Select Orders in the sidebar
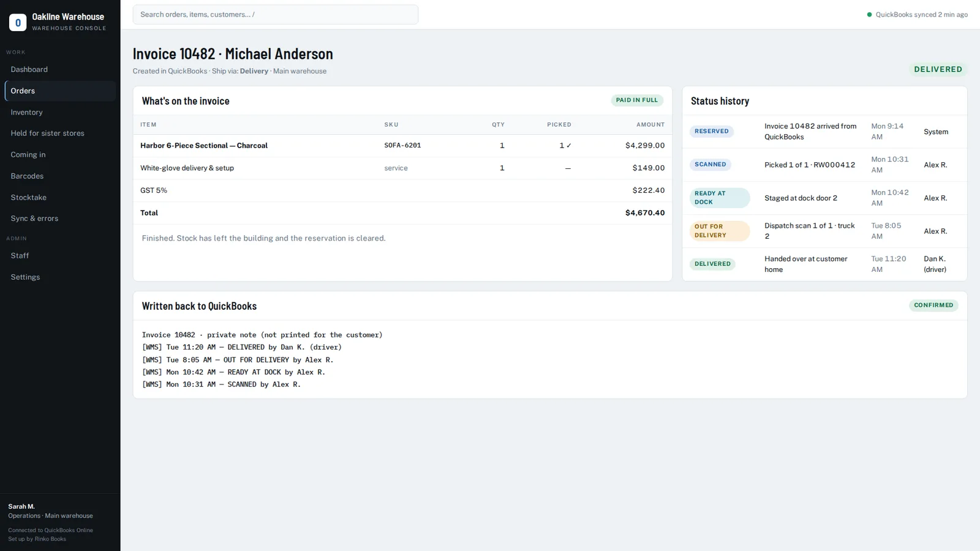980x551 pixels. tap(60, 91)
